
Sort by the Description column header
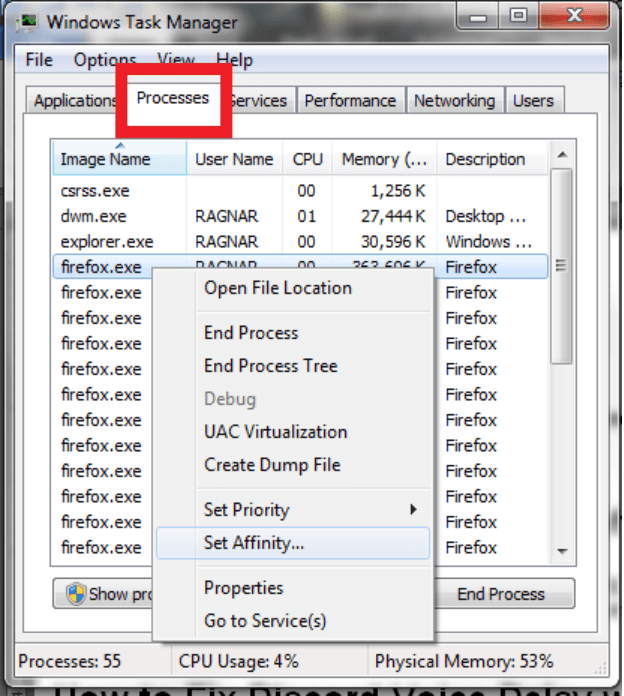(x=492, y=158)
